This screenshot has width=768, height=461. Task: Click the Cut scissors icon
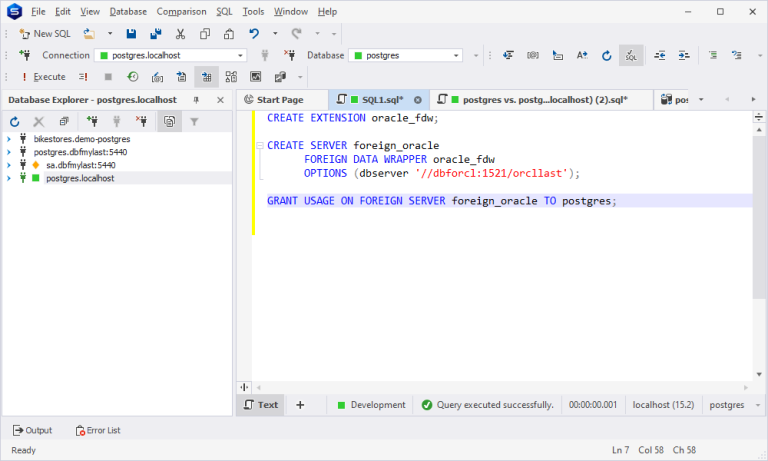tap(180, 34)
